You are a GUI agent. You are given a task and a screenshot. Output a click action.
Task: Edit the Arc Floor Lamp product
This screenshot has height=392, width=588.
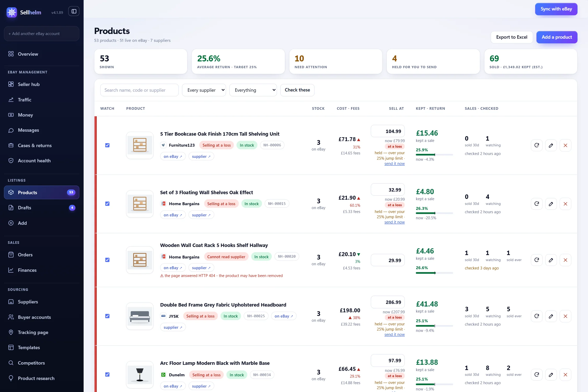click(x=551, y=375)
